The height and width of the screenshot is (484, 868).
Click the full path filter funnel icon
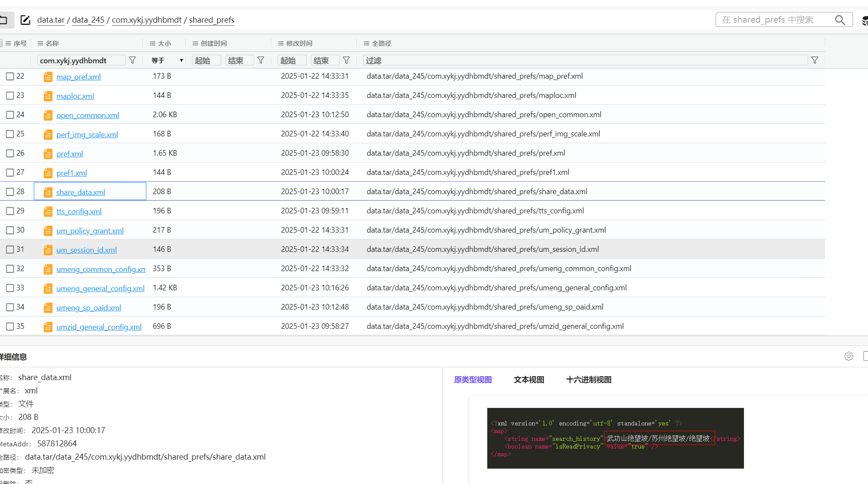pos(815,60)
